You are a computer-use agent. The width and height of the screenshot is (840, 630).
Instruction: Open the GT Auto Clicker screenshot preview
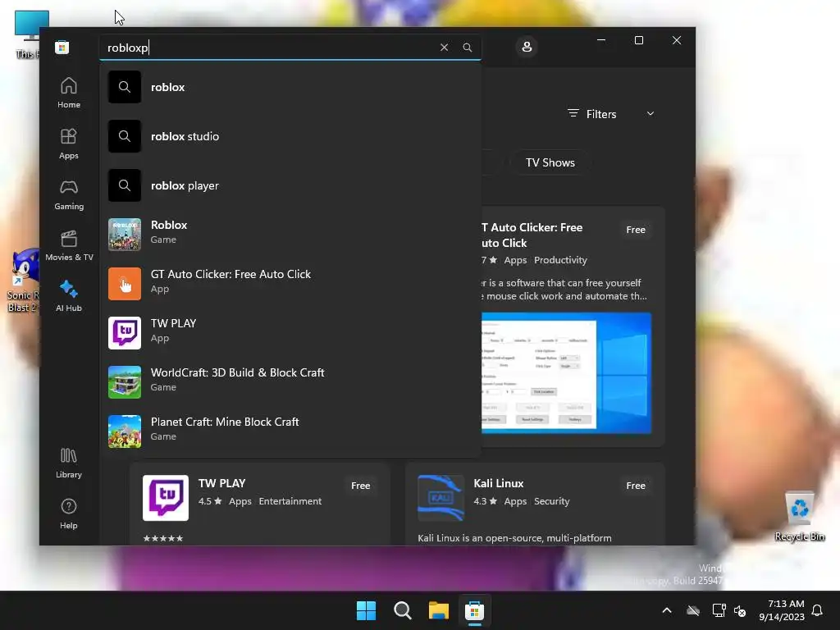[566, 373]
